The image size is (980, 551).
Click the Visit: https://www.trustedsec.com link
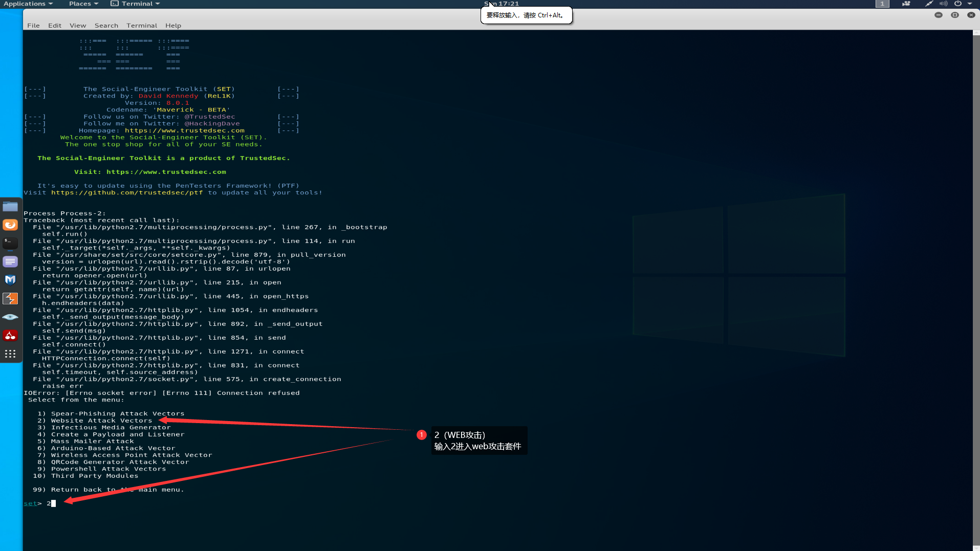pyautogui.click(x=150, y=172)
